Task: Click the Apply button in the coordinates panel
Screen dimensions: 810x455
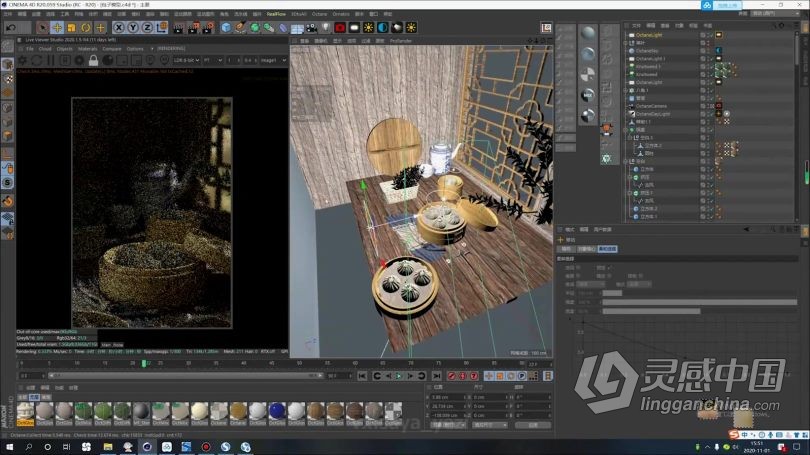Action: pos(533,425)
